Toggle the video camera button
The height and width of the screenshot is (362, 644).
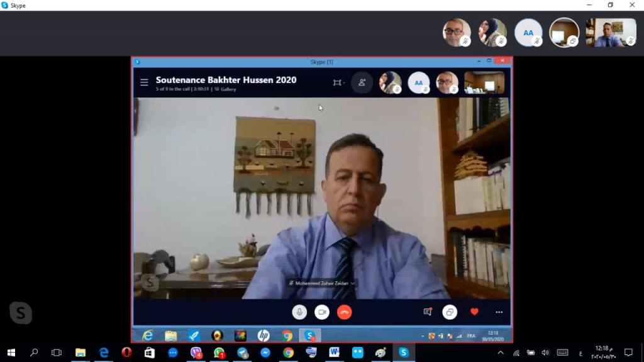(322, 312)
